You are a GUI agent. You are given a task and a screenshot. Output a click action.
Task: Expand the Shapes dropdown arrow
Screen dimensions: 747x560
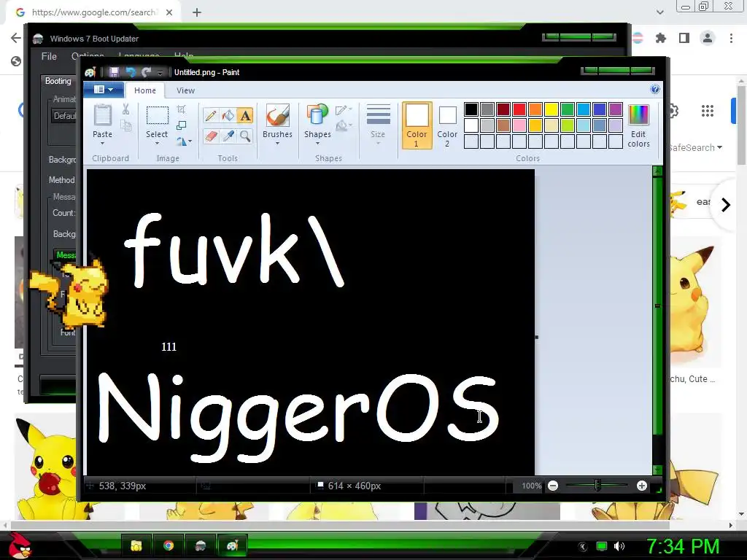coord(317,144)
